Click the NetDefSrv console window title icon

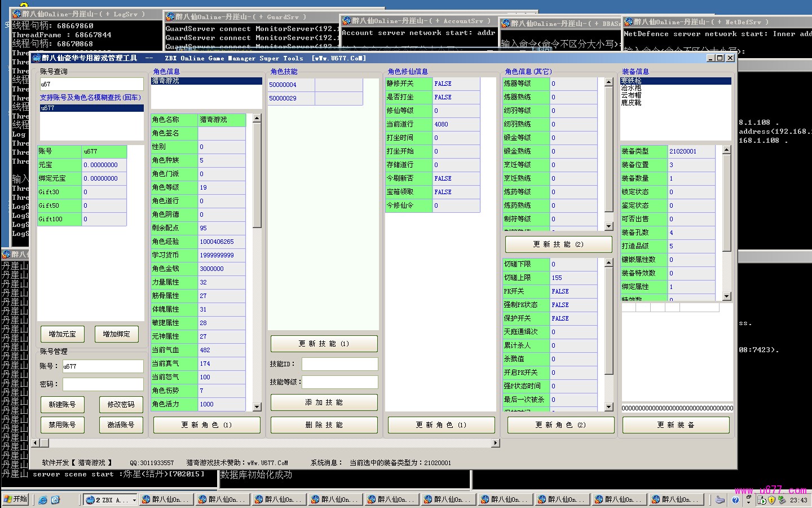[629, 22]
